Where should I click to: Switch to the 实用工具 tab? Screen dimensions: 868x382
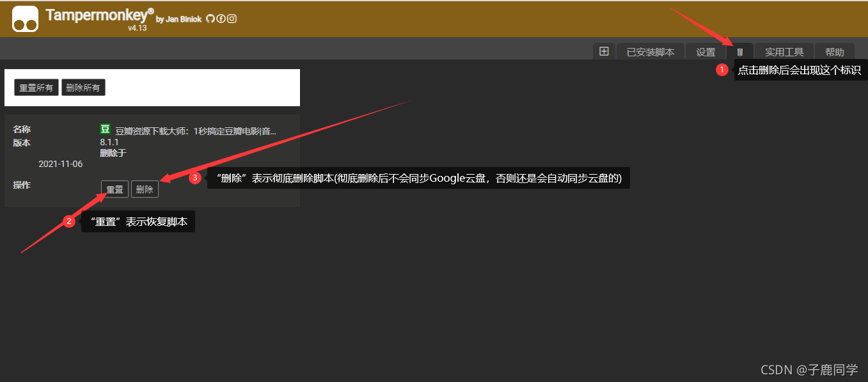pos(784,52)
